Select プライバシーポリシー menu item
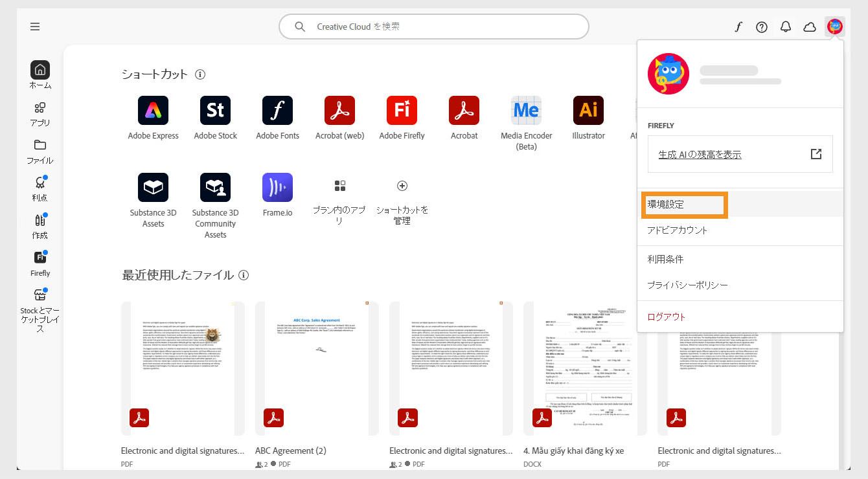The image size is (868, 479). [x=740, y=285]
